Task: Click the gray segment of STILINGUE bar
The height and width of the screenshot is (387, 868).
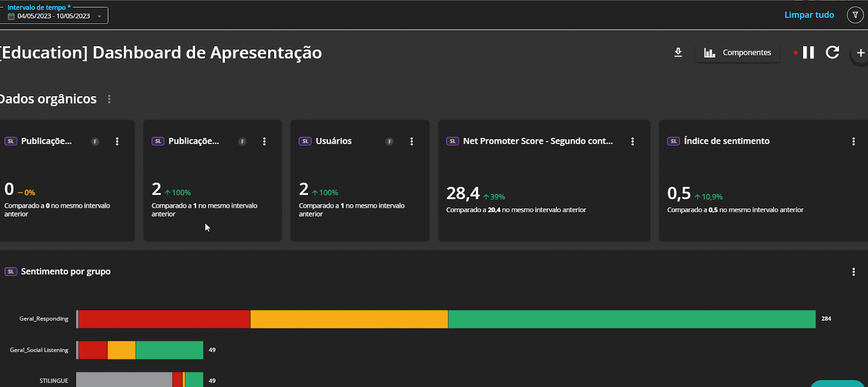Action: pyautogui.click(x=124, y=380)
